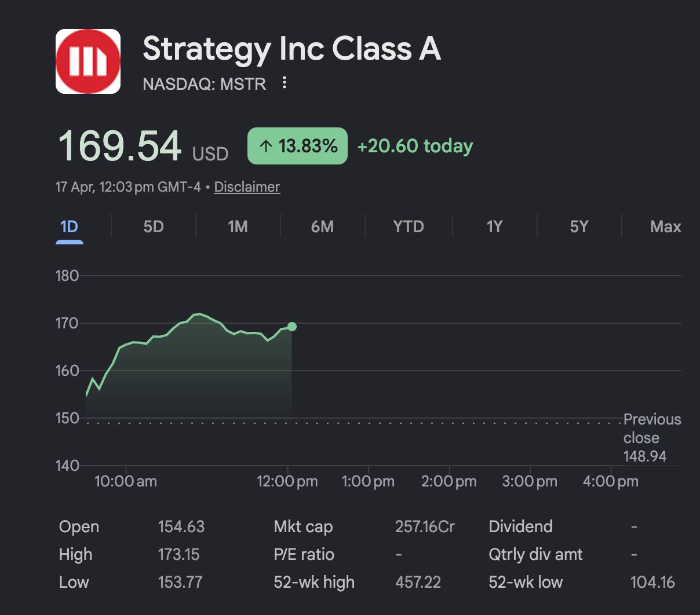Viewport: 700px width, 615px height.
Task: Select the YTD chart range tab
Action: [x=409, y=226]
